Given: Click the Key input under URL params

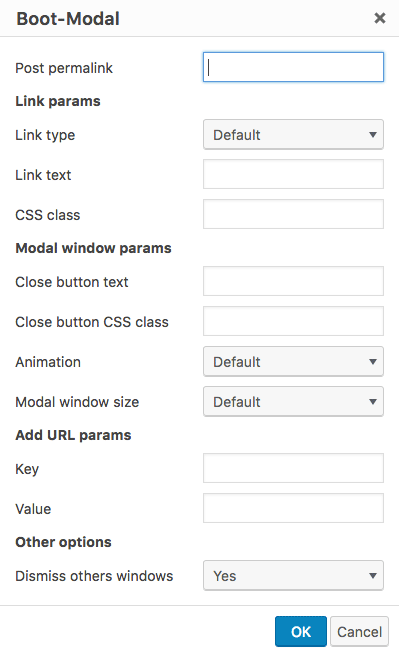Looking at the screenshot, I should 293,468.
